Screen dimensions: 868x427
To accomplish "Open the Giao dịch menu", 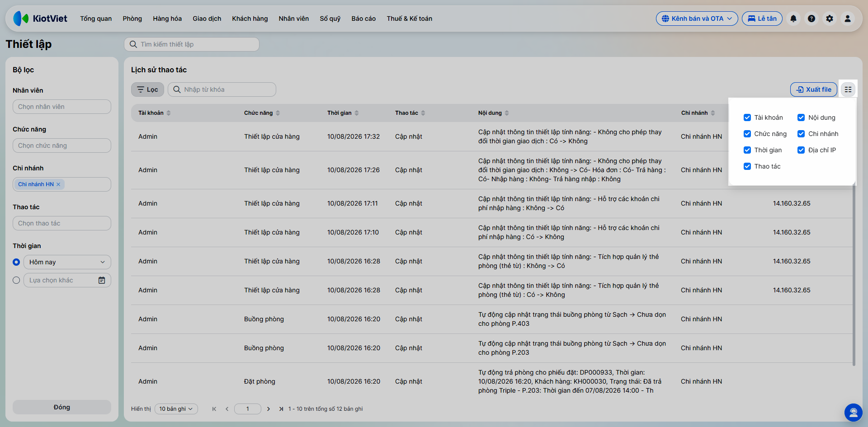I will click(x=207, y=19).
